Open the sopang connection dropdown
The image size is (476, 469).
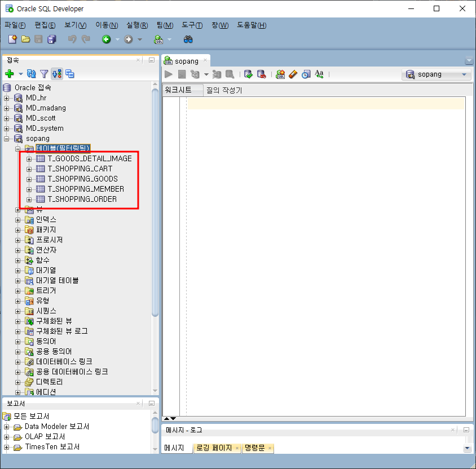pos(437,74)
